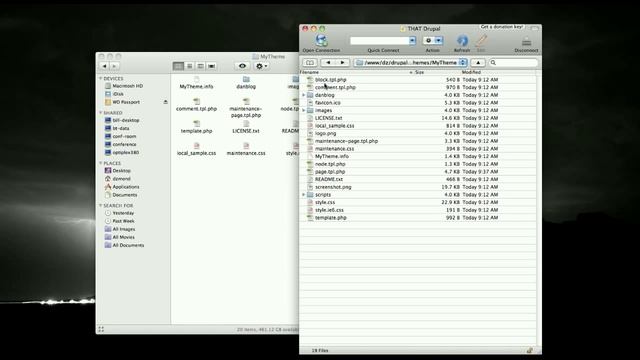Collapse the SHARED section in Finder sidebar
The width and height of the screenshot is (640, 360).
click(x=101, y=113)
